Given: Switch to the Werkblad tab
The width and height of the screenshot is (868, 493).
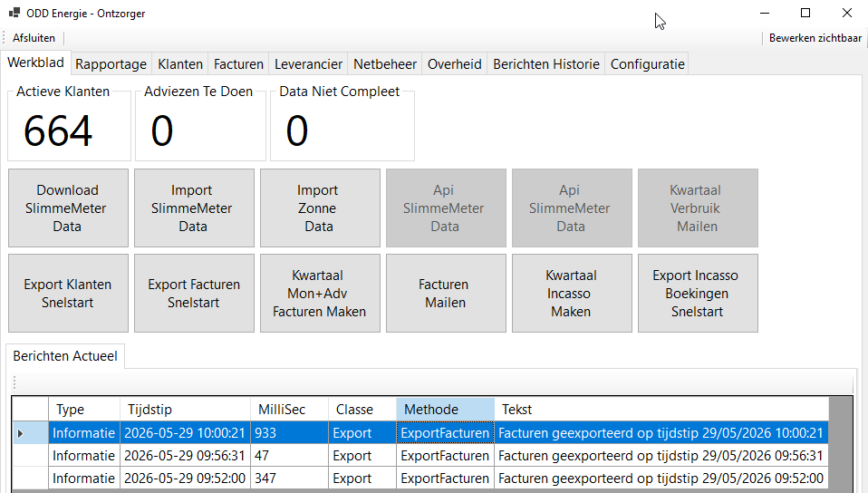Looking at the screenshot, I should point(35,63).
